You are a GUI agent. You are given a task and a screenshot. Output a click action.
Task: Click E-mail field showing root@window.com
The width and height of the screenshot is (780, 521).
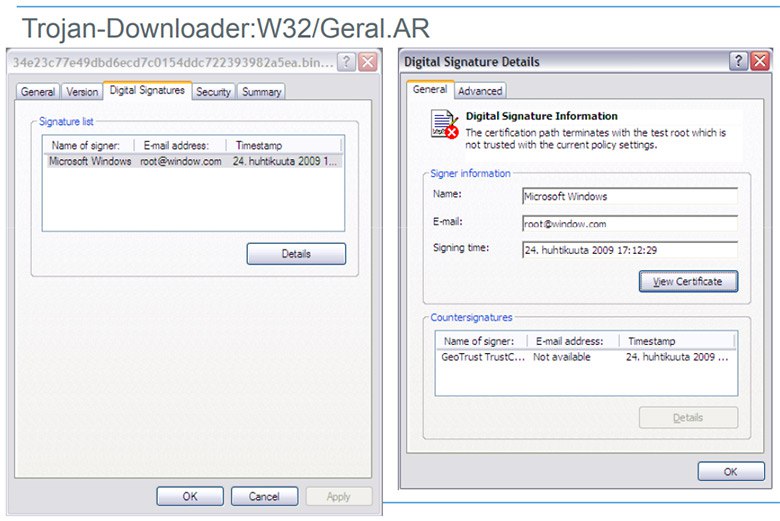(630, 224)
